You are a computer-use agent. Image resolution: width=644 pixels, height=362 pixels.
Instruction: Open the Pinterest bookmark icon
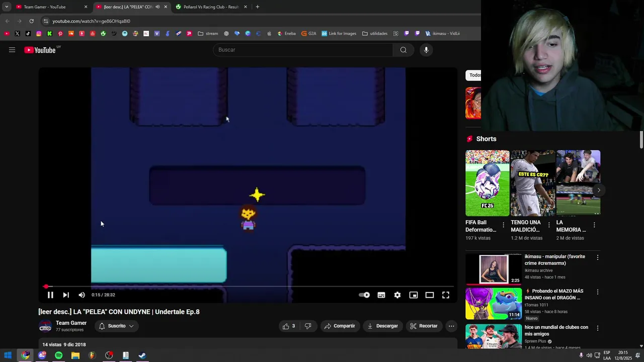[60, 34]
